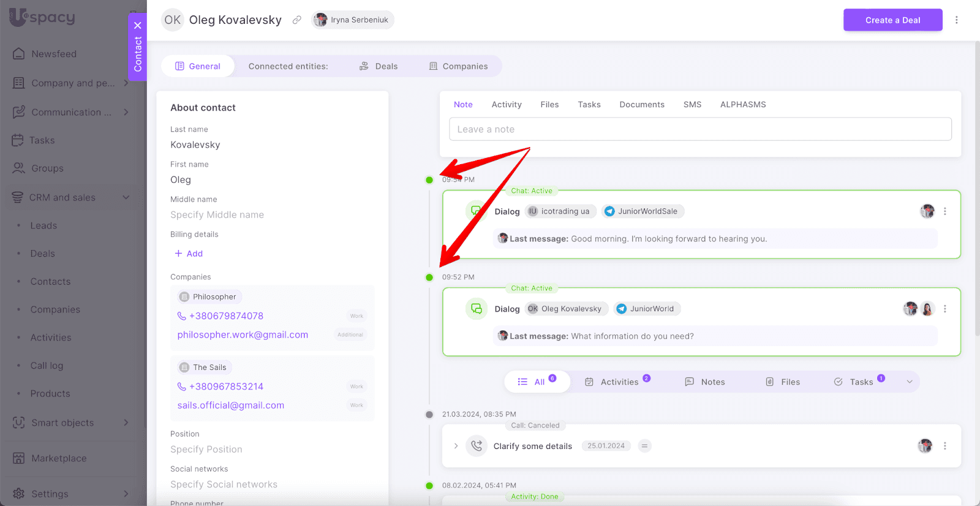Open the Newsfeed sidebar icon
Viewport: 980px width, 506px height.
click(19, 54)
